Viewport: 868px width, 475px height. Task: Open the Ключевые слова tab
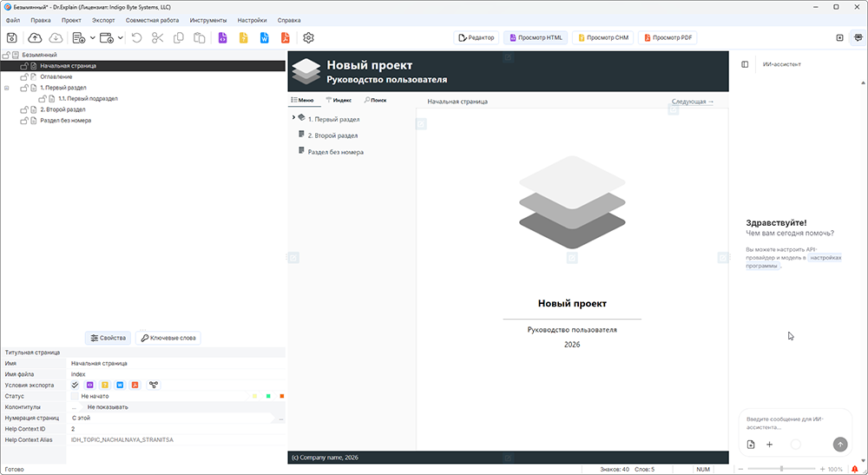tap(168, 338)
